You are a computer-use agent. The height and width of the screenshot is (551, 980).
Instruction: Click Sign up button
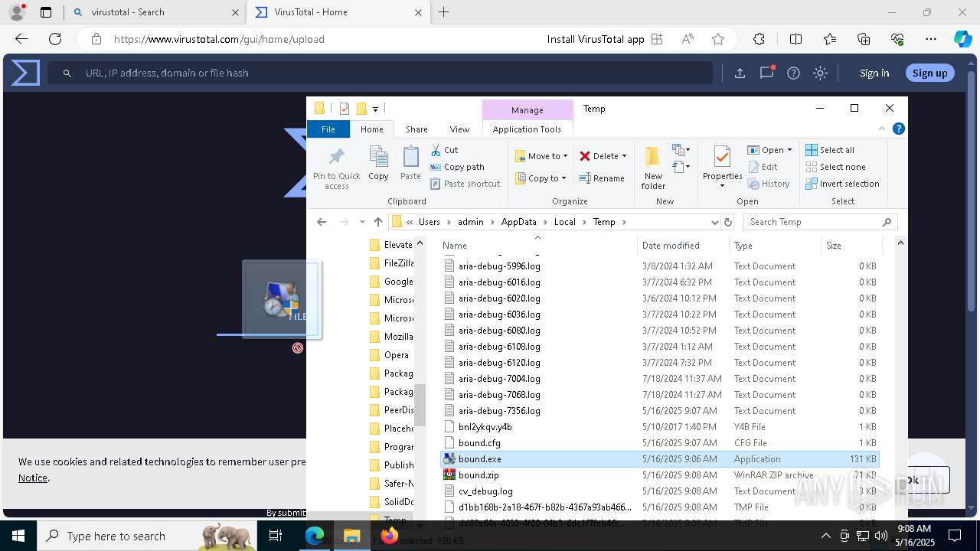tap(929, 73)
